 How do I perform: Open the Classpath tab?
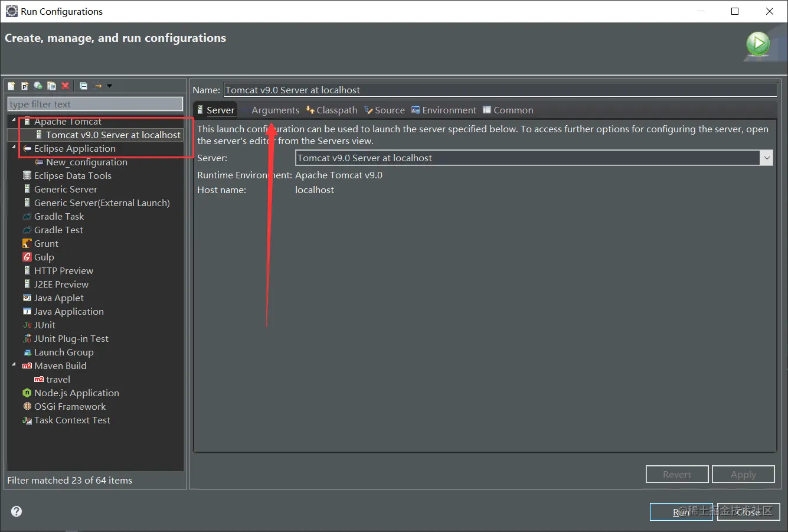point(332,110)
